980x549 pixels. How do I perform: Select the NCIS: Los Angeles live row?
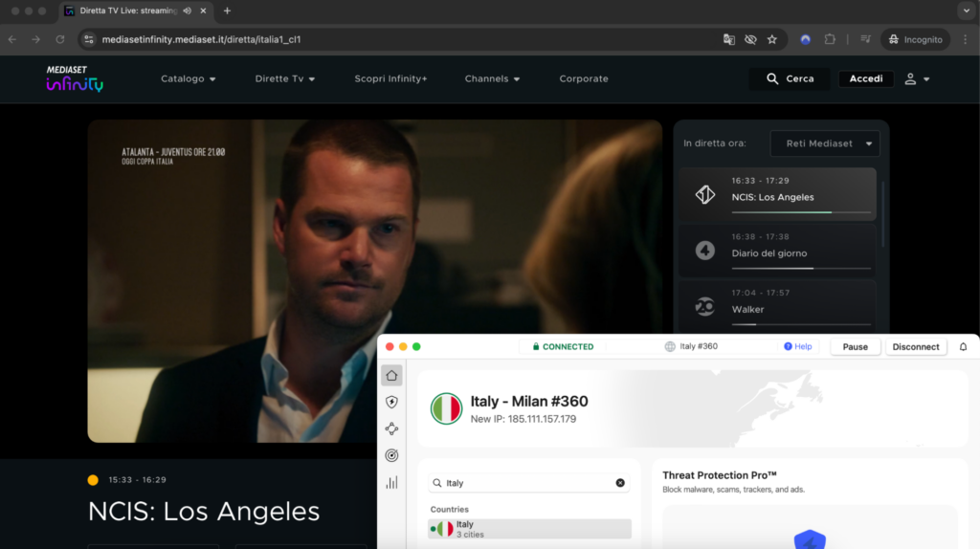tap(777, 193)
